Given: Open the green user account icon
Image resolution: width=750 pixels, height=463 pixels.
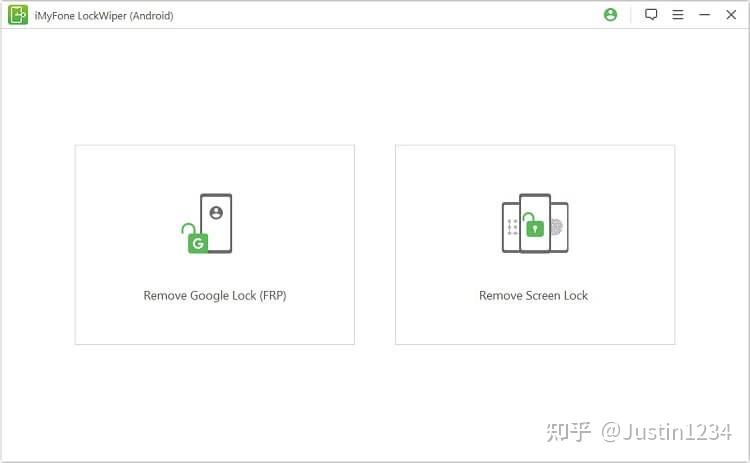Looking at the screenshot, I should [611, 15].
